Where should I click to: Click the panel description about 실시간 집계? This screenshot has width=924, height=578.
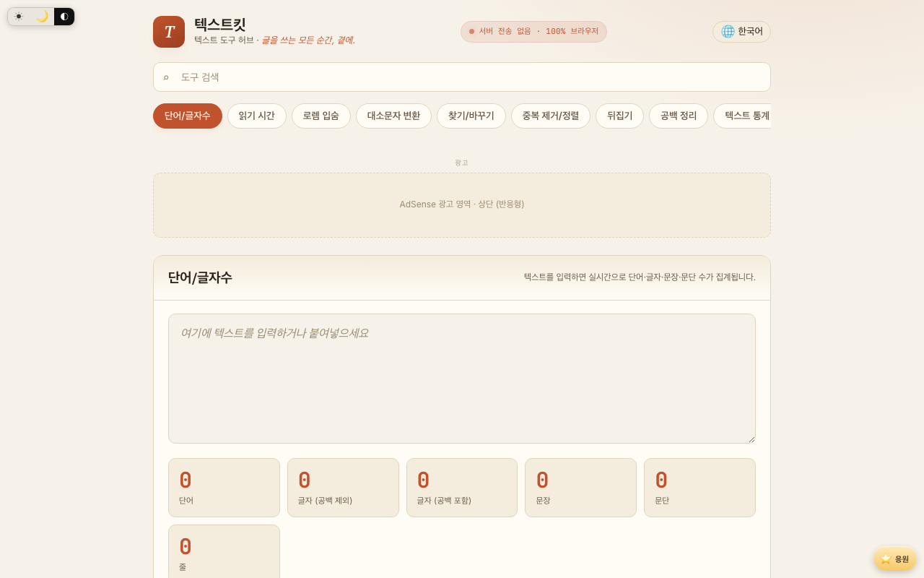coord(640,277)
